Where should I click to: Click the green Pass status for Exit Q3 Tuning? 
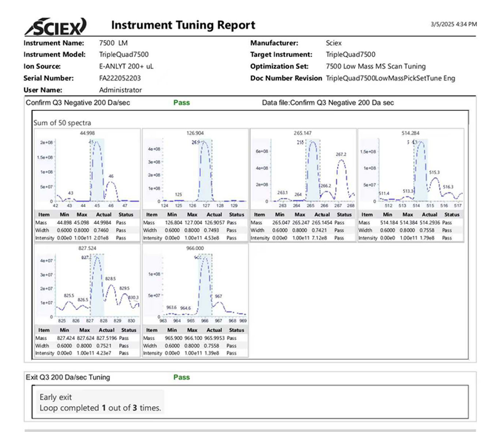pyautogui.click(x=181, y=377)
